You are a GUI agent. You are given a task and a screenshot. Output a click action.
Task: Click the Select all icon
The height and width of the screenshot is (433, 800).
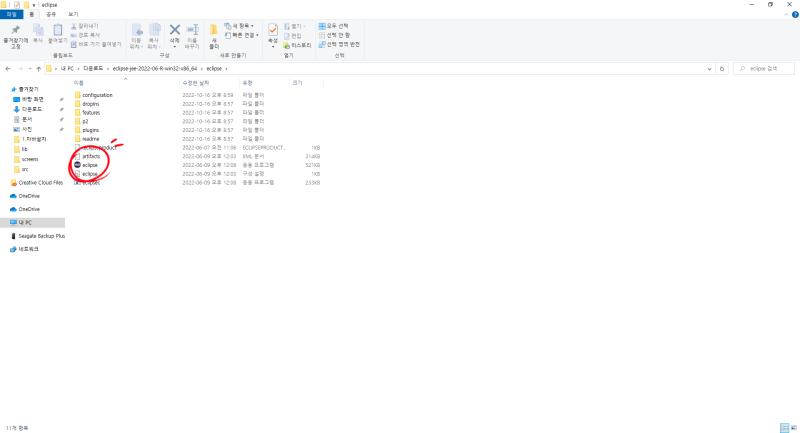pyautogui.click(x=322, y=26)
